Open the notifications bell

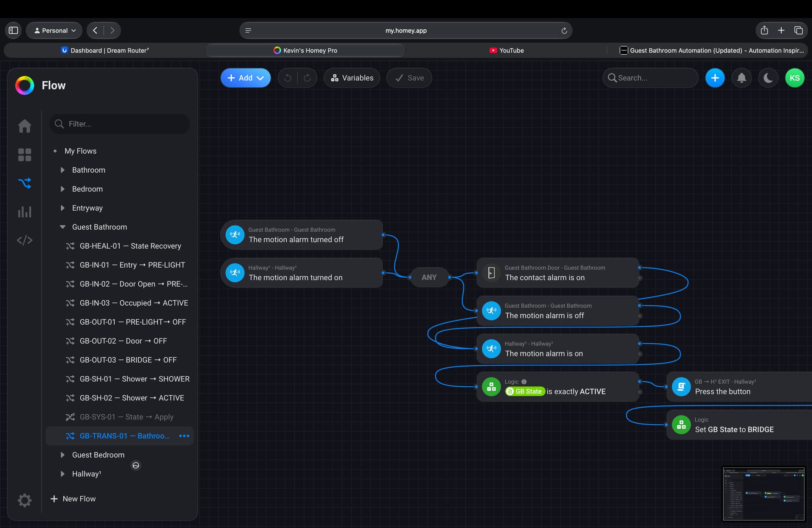pyautogui.click(x=741, y=78)
